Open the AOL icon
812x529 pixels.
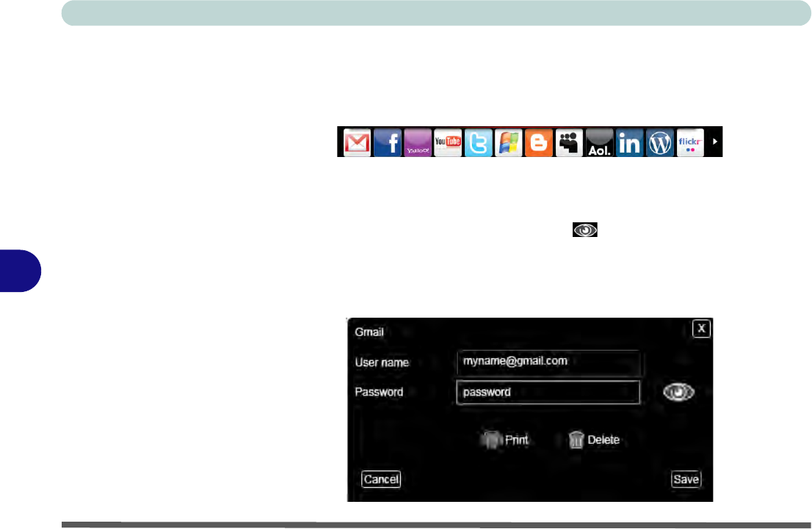(599, 142)
